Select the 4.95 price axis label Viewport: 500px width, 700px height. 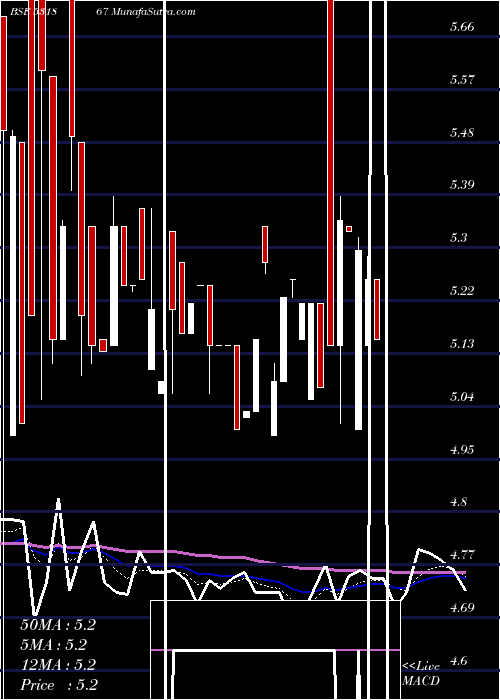[462, 449]
